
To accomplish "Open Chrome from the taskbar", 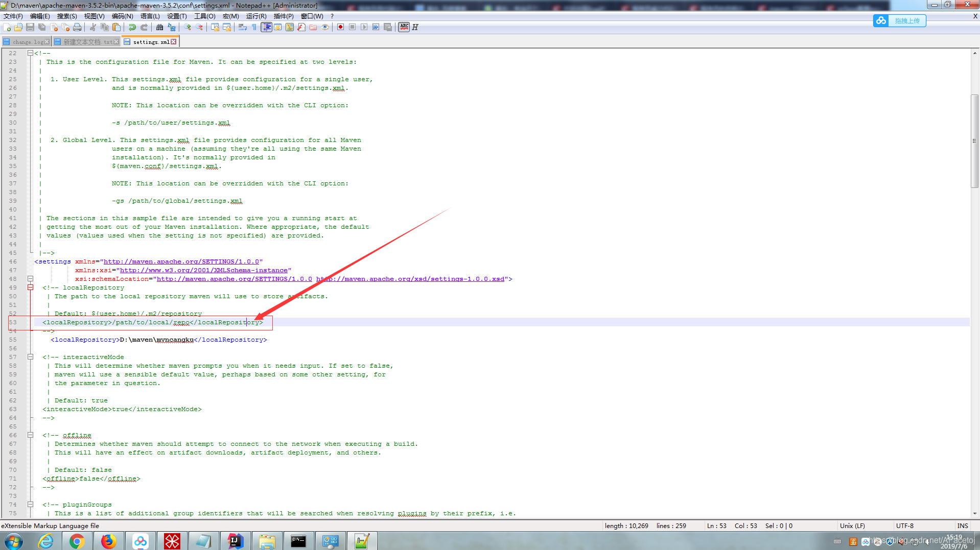I will coord(77,541).
